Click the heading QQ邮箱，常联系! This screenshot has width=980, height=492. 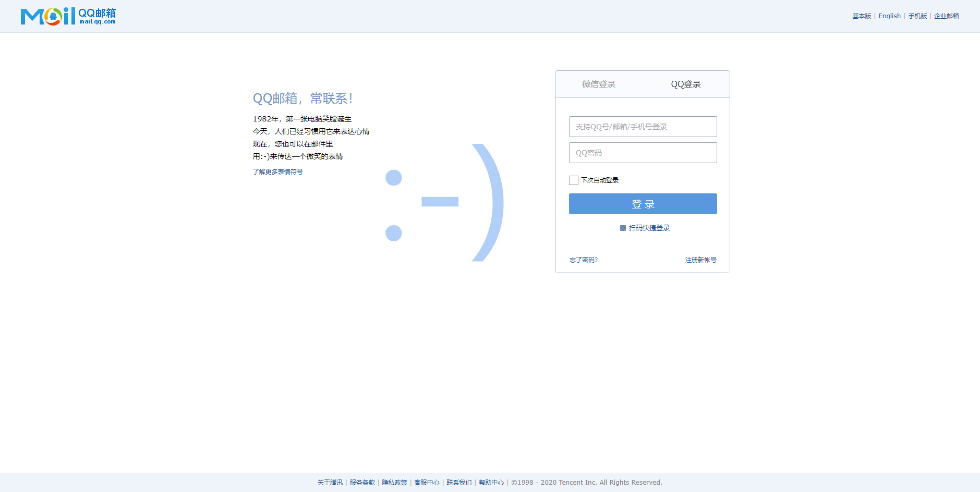303,99
